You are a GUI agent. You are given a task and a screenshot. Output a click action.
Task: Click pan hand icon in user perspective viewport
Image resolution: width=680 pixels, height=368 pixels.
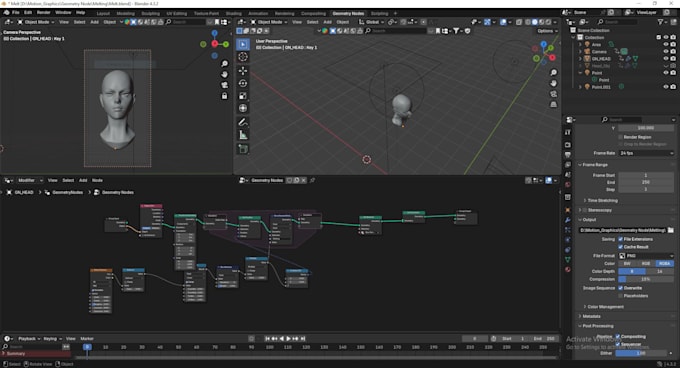553,83
